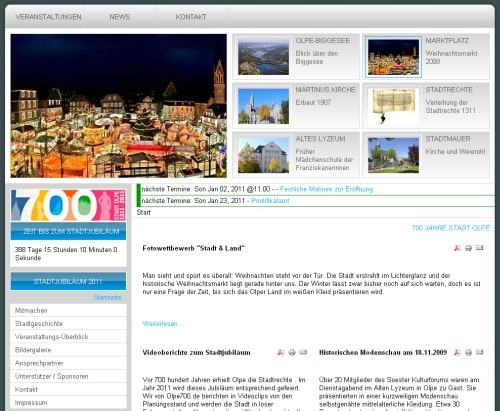Open Impressum in the sidebar menu

(x=68, y=403)
